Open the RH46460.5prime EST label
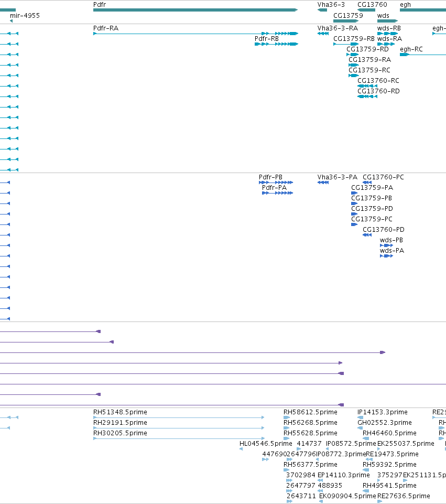Viewport: 446px width, 504px height. [389, 433]
